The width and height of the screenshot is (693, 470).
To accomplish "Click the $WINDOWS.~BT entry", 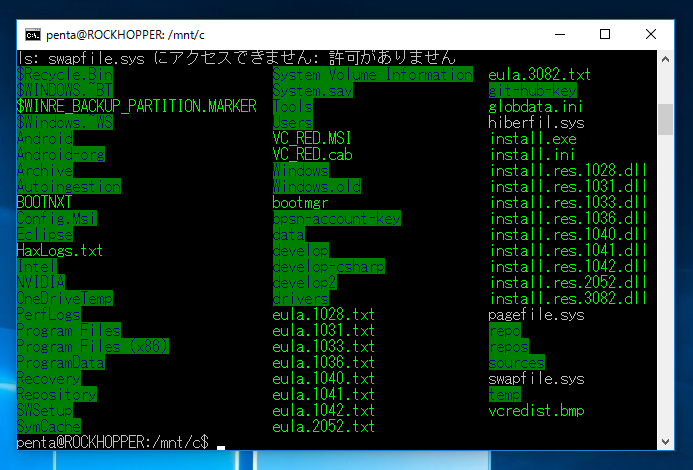I will coord(65,90).
